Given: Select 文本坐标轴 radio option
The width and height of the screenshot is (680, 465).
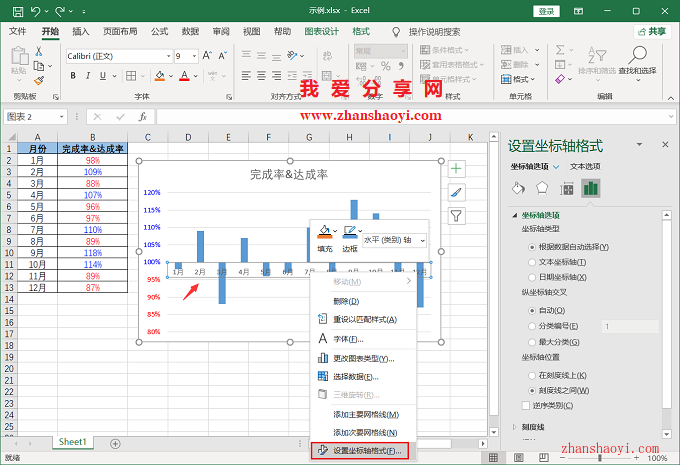Looking at the screenshot, I should (x=532, y=262).
